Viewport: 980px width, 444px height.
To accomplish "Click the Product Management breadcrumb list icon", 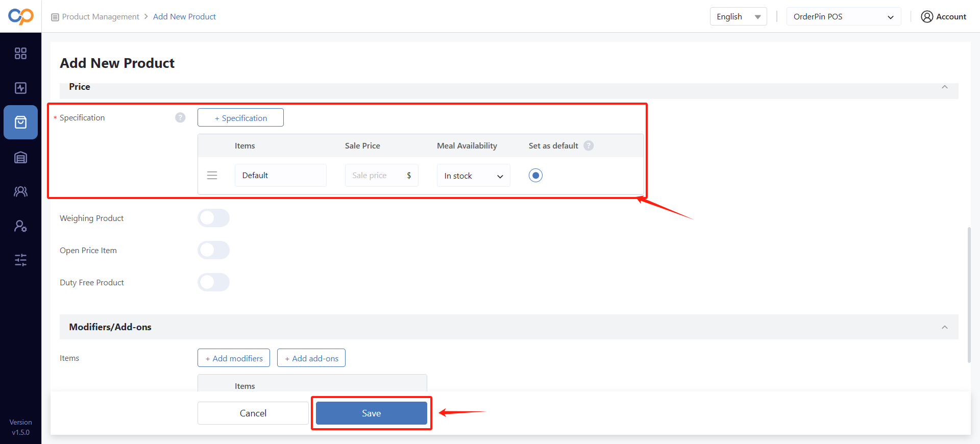I will [55, 17].
